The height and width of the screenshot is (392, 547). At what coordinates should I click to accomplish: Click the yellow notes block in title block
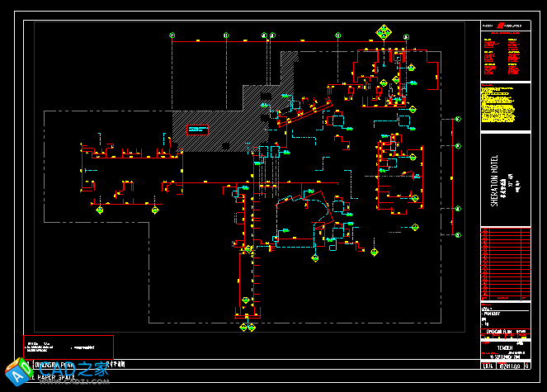[x=499, y=105]
